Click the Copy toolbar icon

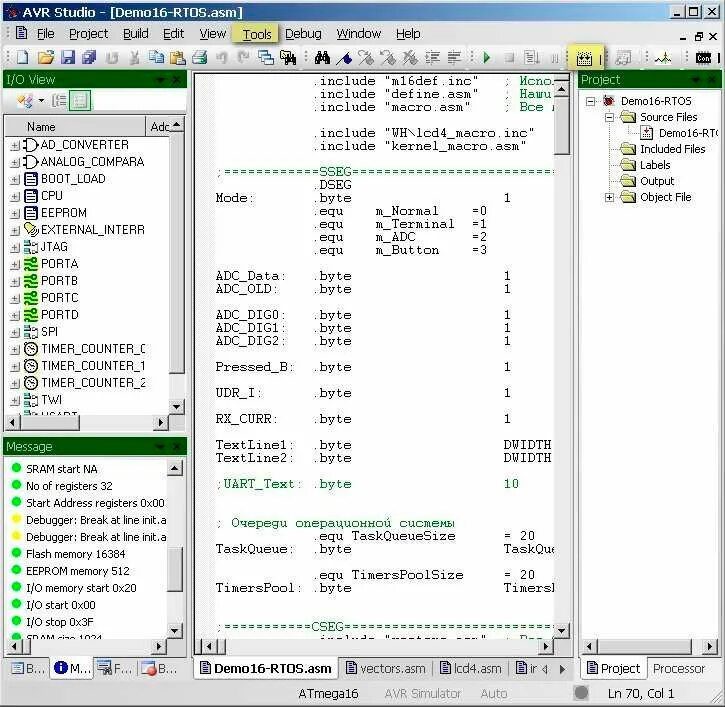click(156, 57)
